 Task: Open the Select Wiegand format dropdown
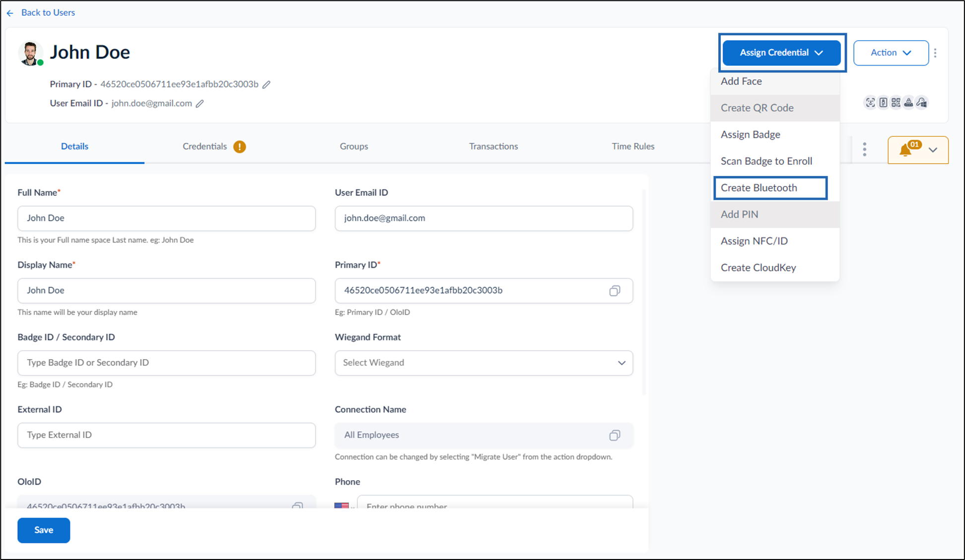[483, 363]
